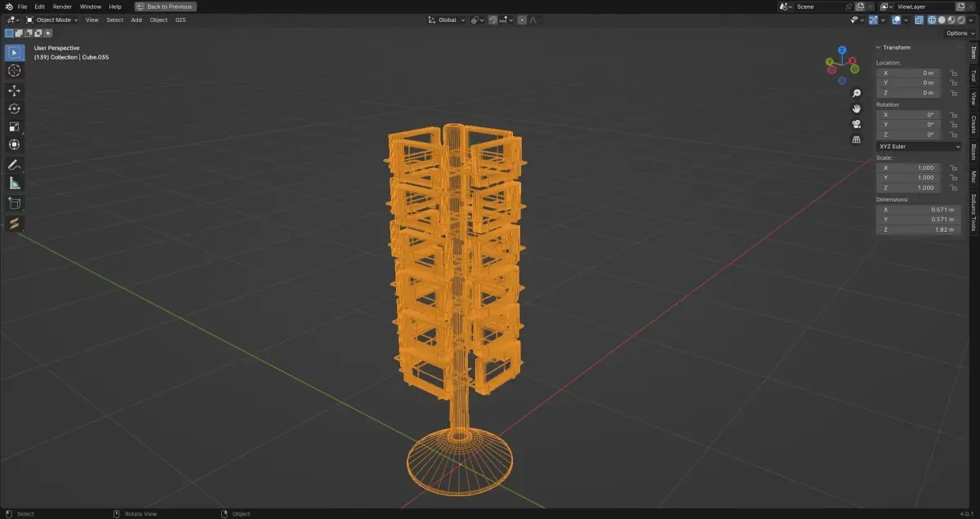This screenshot has width=980, height=519.
Task: Click the ViewLayer name field
Action: [x=923, y=7]
